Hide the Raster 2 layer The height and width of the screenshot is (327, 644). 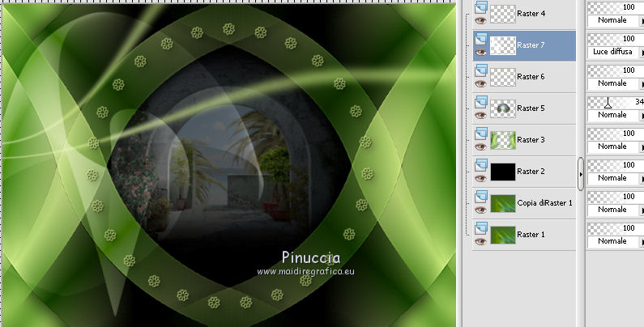[x=480, y=179]
